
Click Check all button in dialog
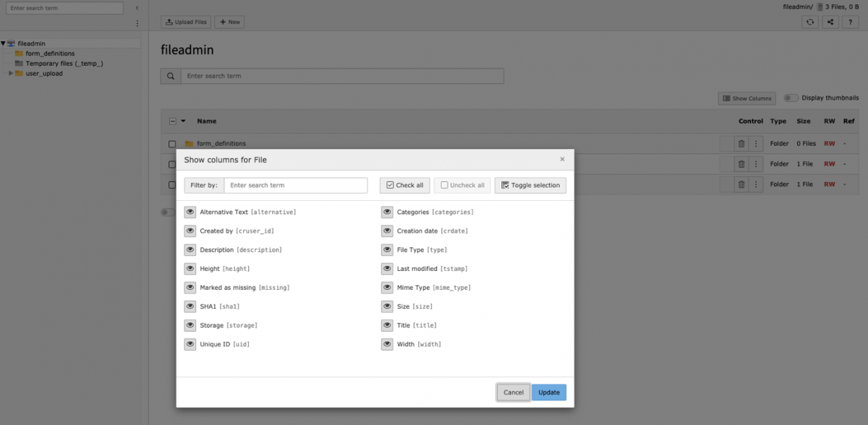pos(405,185)
